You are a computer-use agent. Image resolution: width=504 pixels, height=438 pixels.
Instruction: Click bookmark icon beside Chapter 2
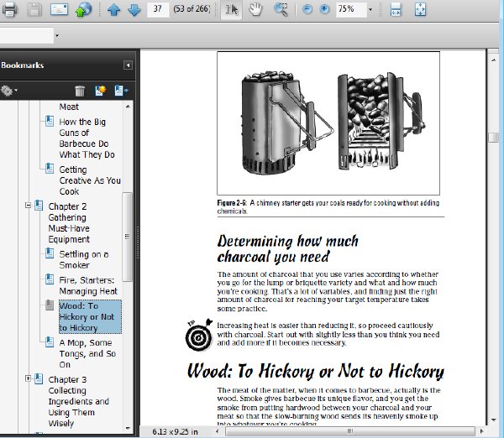39,206
